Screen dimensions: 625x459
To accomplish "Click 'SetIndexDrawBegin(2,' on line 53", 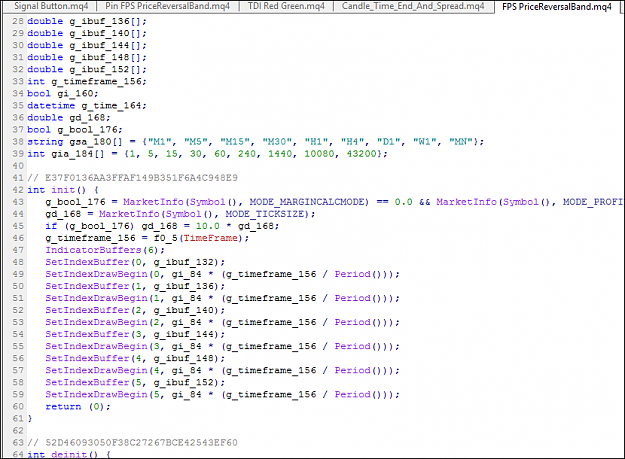I will pyautogui.click(x=105, y=322).
